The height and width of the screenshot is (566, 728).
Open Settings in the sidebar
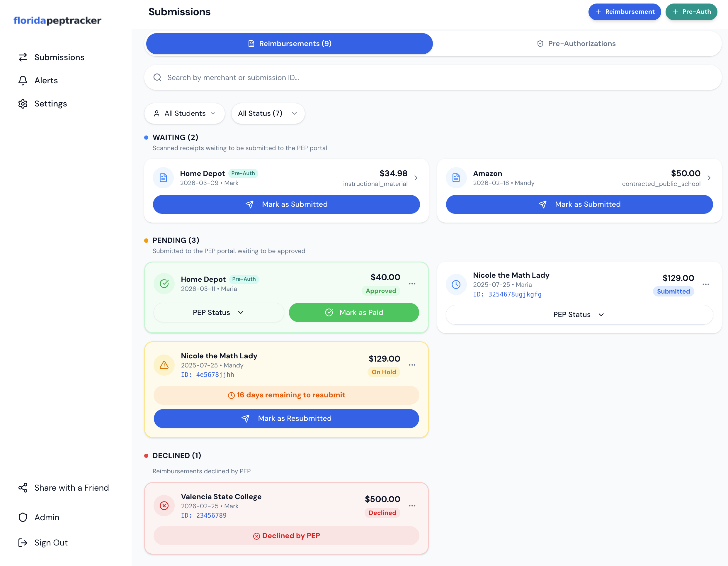43,104
